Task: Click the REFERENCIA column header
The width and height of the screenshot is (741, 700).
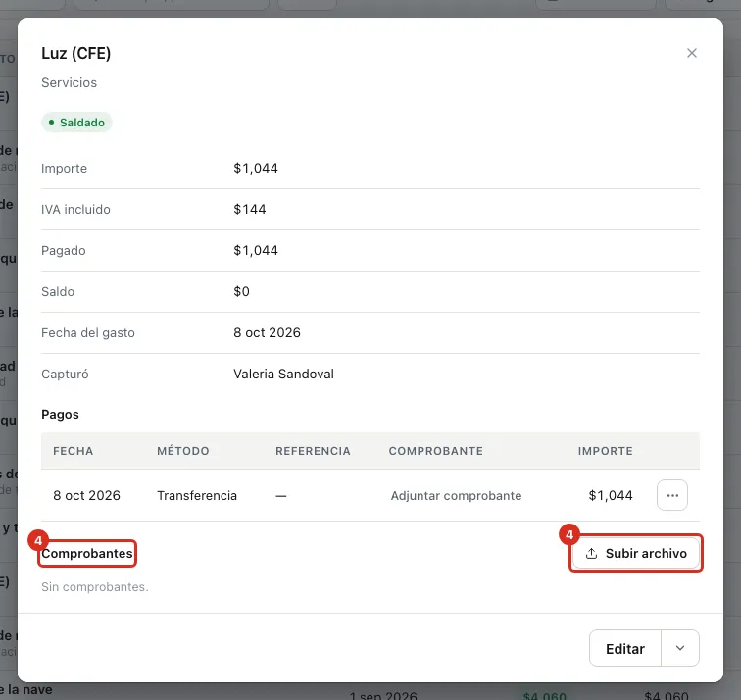Action: [x=313, y=451]
